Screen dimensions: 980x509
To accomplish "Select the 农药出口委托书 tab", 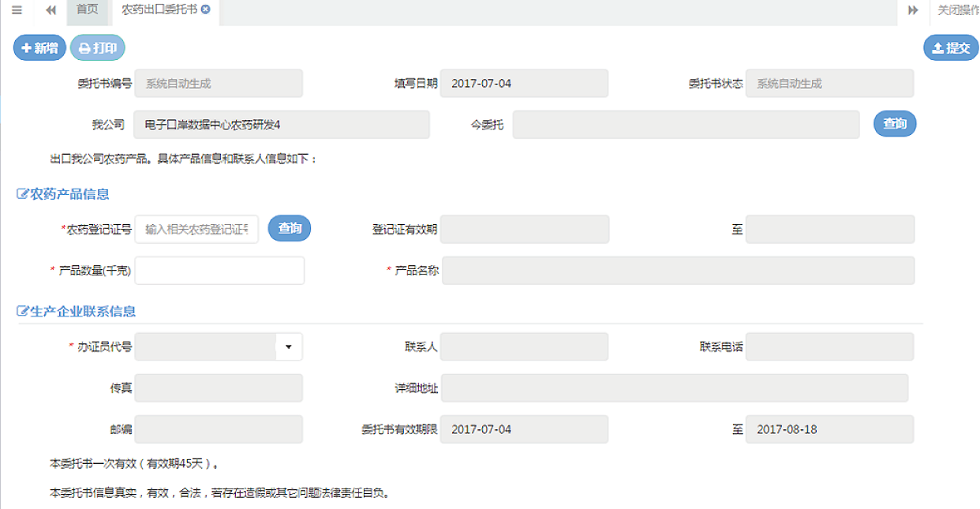I will [x=159, y=9].
